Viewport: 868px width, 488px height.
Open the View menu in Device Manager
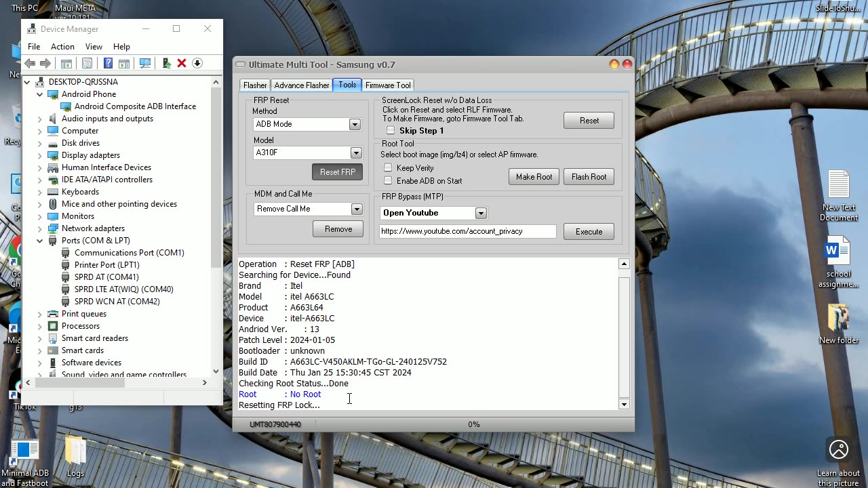94,47
